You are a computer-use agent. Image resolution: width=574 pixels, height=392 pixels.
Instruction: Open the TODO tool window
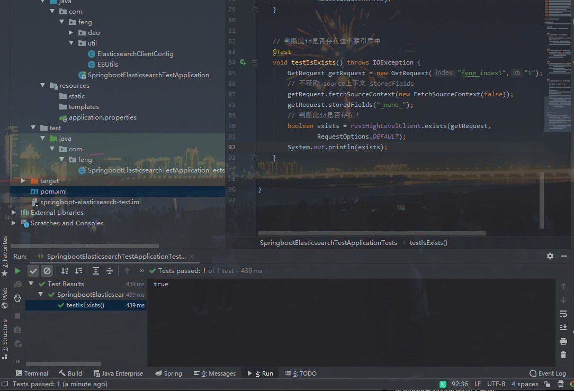point(301,373)
